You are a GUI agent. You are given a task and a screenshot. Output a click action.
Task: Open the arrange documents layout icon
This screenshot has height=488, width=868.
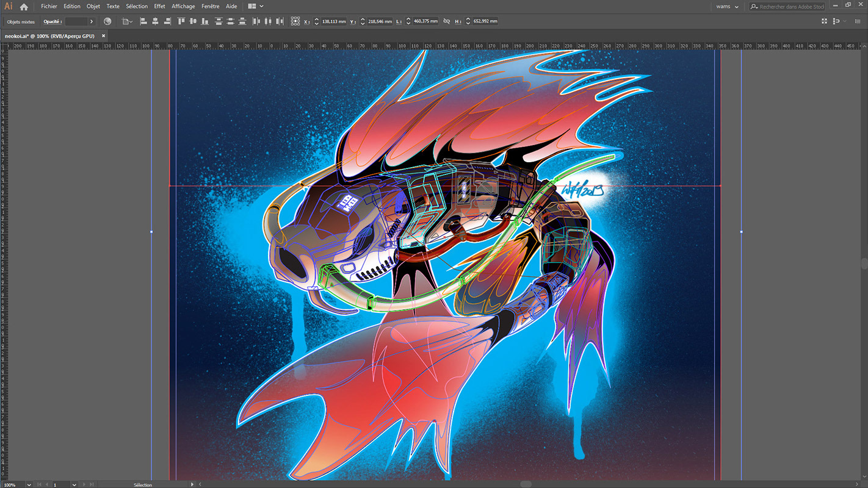(252, 6)
